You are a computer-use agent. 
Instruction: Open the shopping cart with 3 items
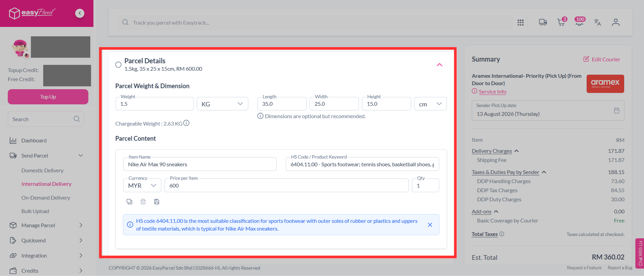562,22
